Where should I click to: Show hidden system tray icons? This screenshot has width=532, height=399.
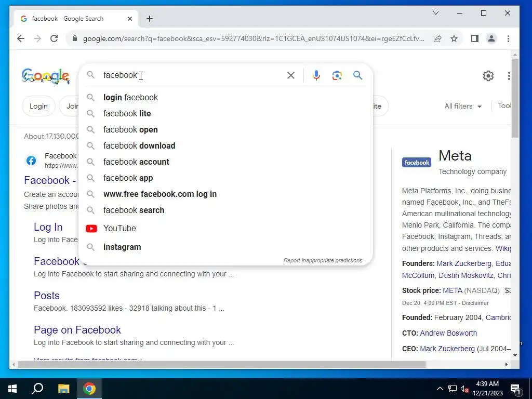[x=440, y=389]
